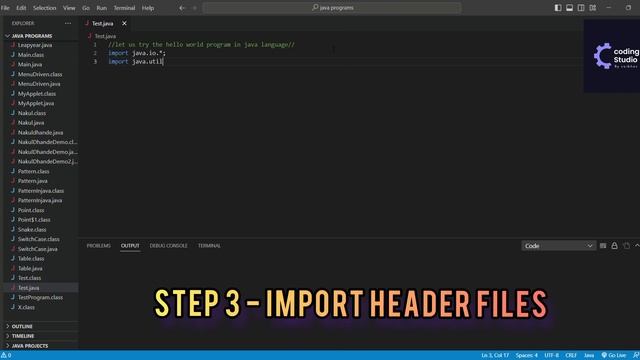Open customize layout icon
The image size is (640, 360).
pos(593,8)
